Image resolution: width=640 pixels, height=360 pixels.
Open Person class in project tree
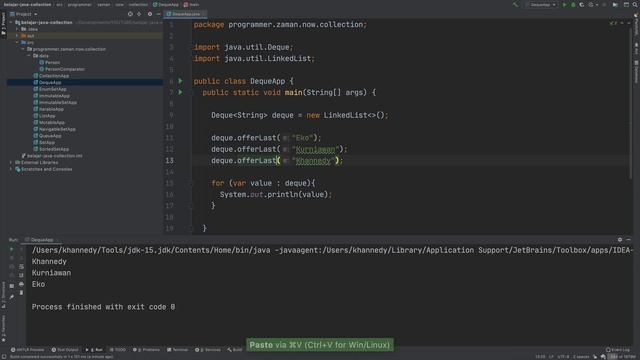(x=49, y=62)
